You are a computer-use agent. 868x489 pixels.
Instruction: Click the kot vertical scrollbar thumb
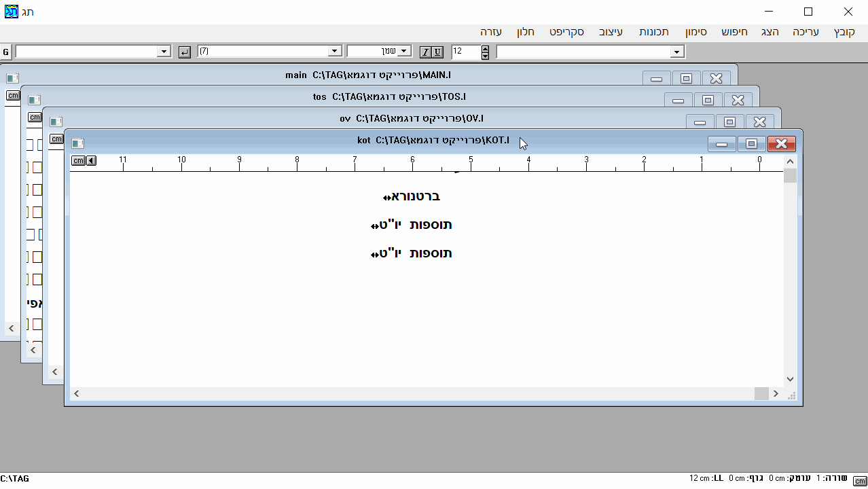[790, 176]
